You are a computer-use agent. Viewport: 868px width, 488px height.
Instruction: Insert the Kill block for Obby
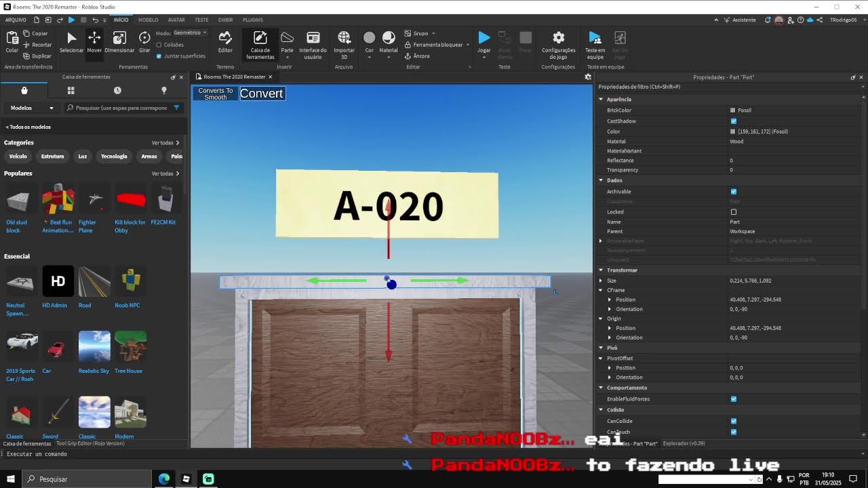click(130, 208)
